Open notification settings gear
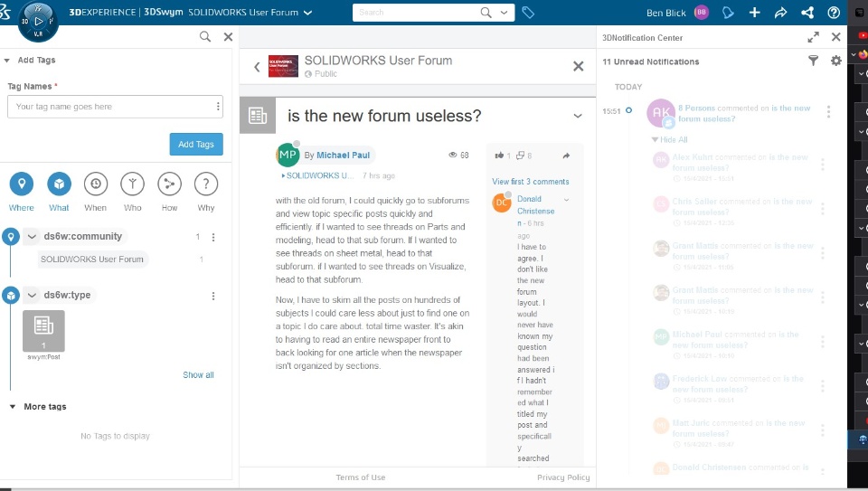 [835, 61]
